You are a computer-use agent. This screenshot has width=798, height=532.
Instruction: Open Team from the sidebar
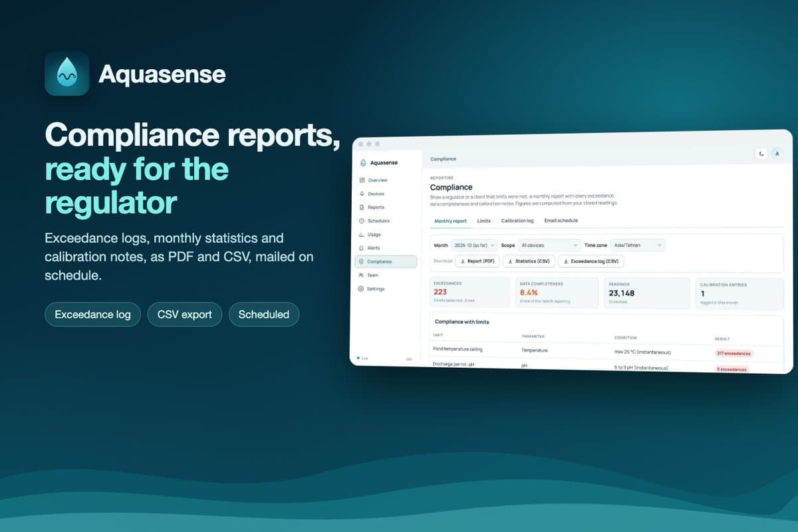tap(368, 275)
